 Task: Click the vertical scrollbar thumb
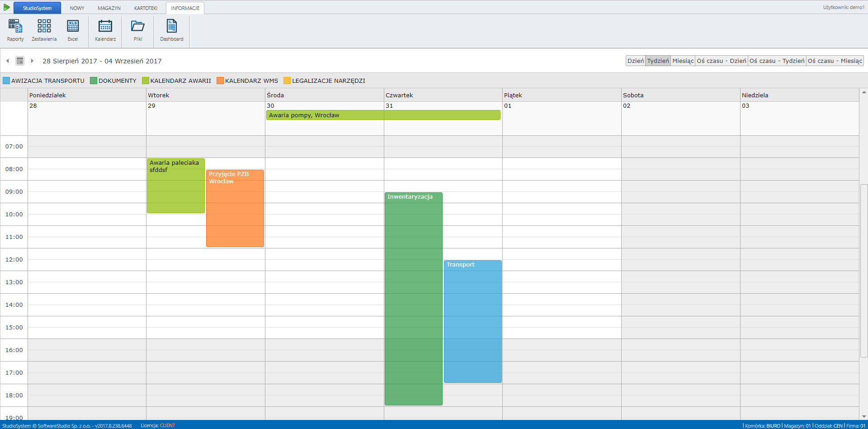(x=863, y=271)
